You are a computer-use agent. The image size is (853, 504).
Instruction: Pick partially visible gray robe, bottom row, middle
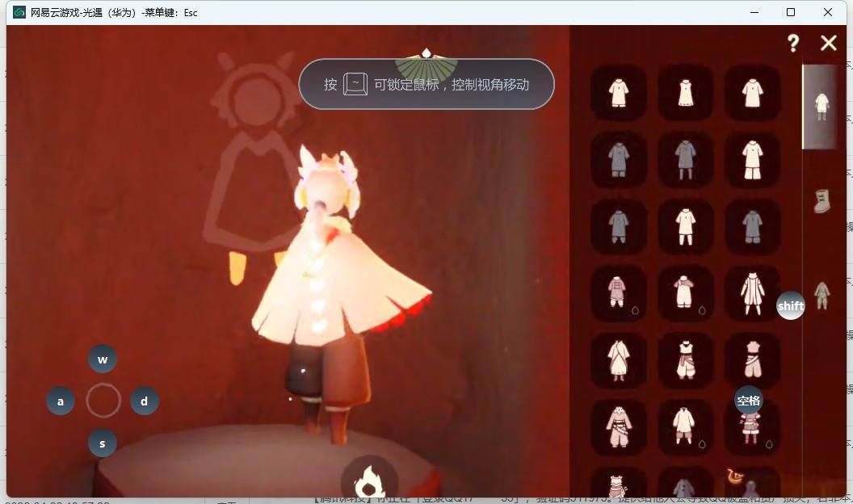(x=686, y=484)
